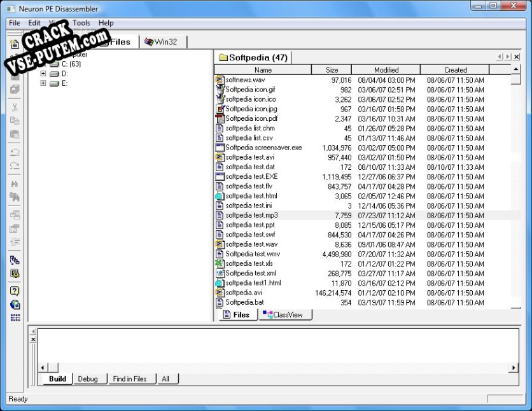
Task: Click the E: drive icon
Action: (x=54, y=84)
